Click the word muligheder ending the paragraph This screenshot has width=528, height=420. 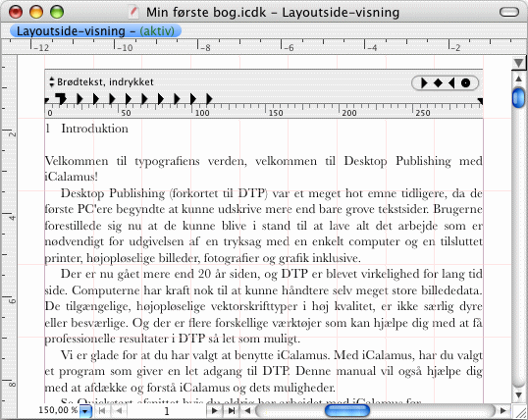302,388
